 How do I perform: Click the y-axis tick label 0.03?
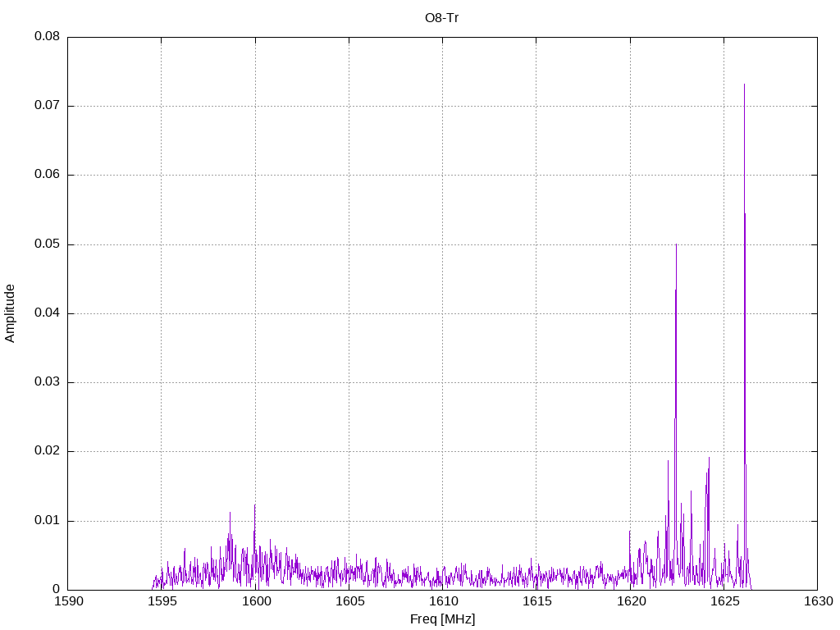46,382
